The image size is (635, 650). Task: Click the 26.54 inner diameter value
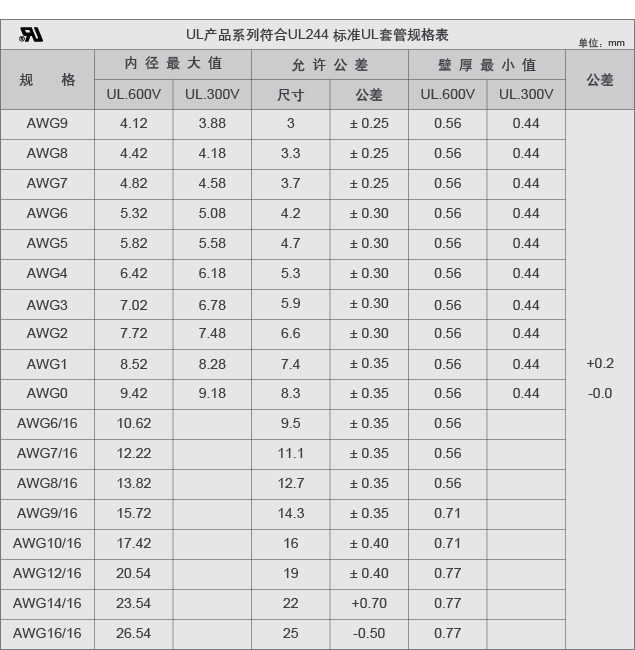(x=134, y=633)
